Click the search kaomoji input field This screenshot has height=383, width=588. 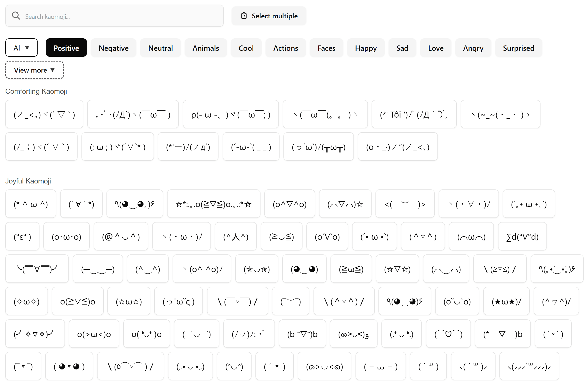tap(114, 16)
